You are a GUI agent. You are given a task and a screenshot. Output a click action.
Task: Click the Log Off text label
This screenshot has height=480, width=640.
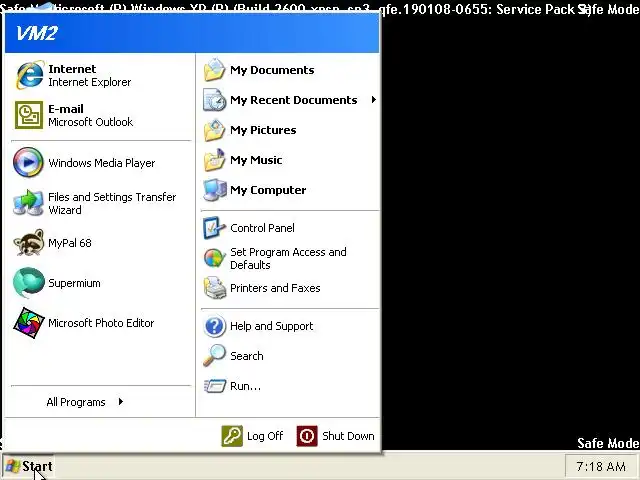pos(265,436)
